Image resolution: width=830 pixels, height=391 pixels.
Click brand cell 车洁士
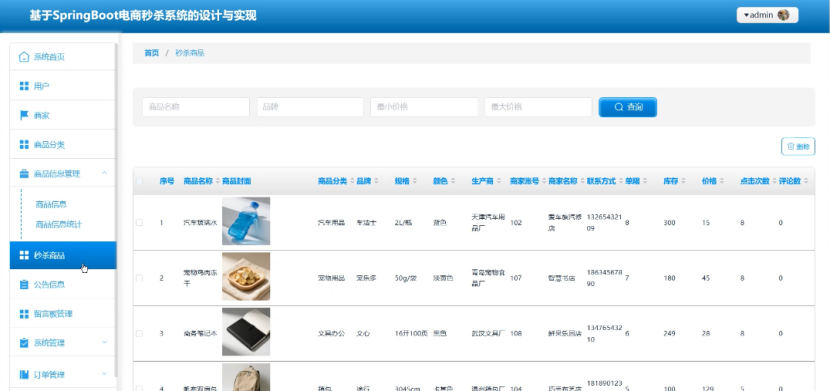click(366, 223)
